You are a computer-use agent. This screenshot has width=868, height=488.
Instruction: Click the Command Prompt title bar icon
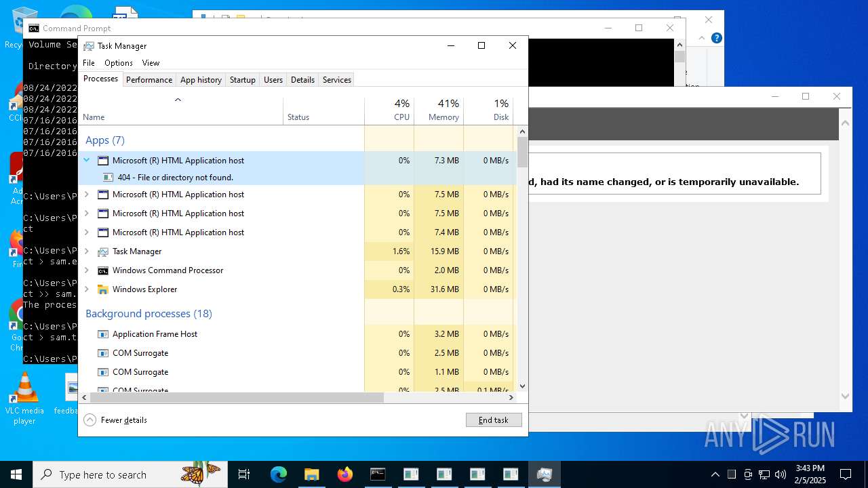33,28
